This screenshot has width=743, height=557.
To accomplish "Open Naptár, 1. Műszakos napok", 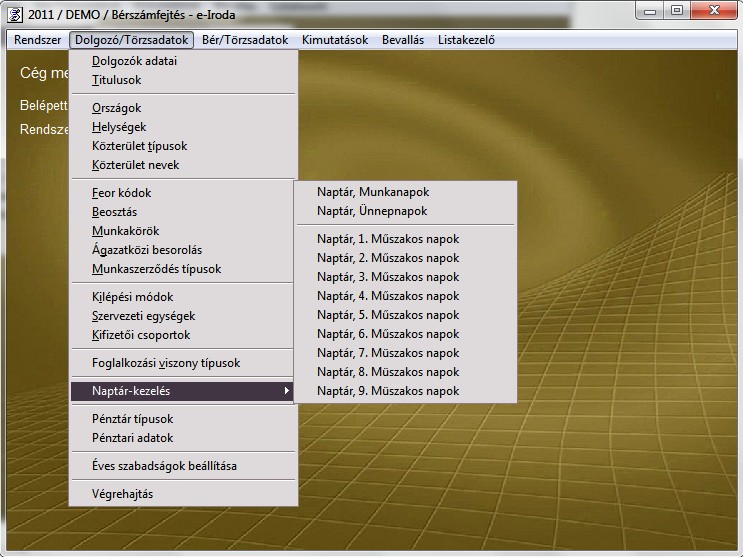I will tap(388, 239).
